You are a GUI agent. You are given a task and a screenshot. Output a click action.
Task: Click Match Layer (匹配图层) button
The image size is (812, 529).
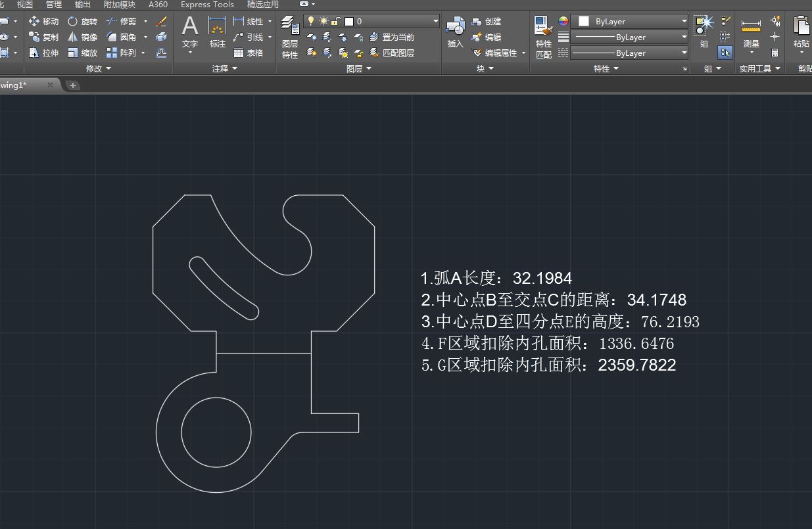392,53
